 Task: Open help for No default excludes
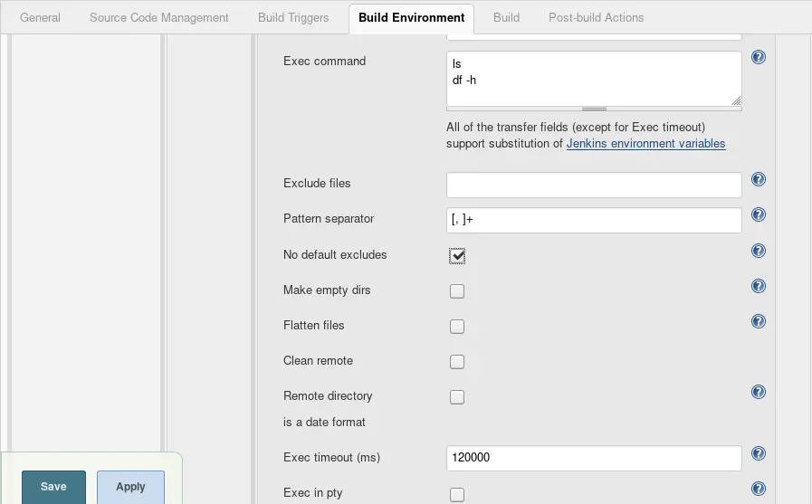pyautogui.click(x=759, y=251)
